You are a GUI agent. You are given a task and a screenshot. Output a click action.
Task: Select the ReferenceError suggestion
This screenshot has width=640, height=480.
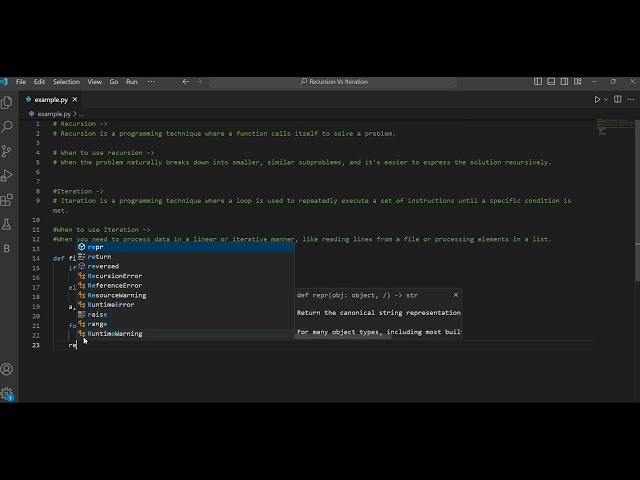[x=186, y=285]
